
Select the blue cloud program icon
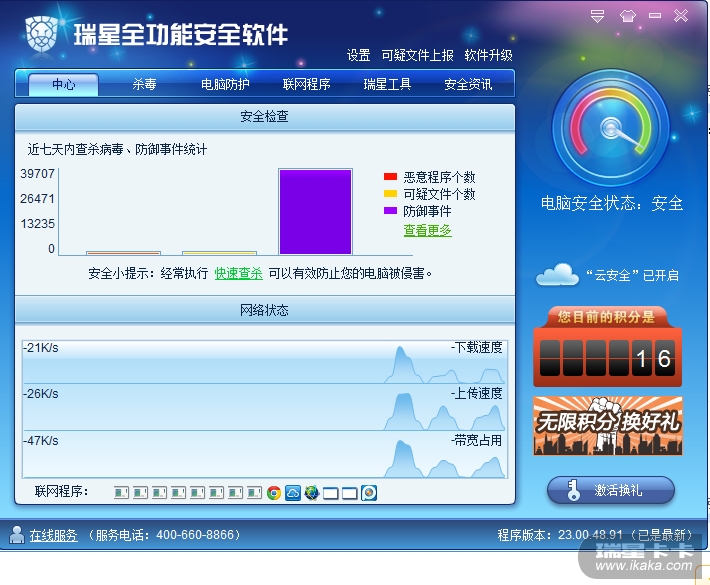click(x=293, y=493)
